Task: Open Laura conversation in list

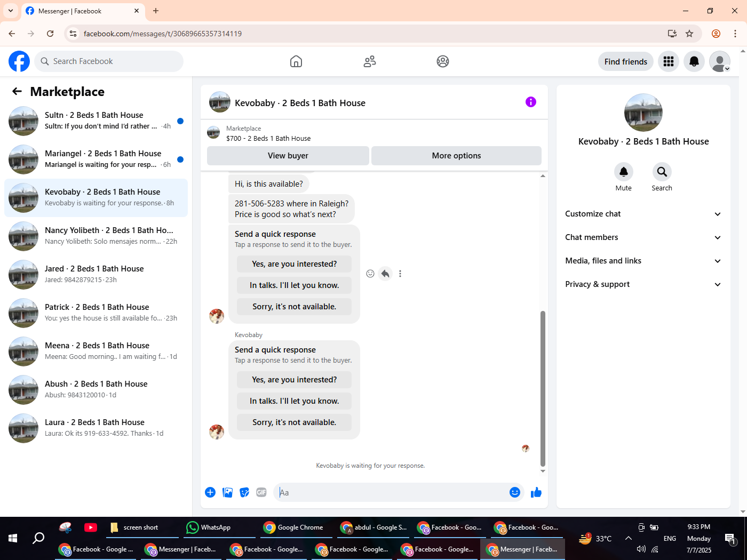Action: pos(96,428)
